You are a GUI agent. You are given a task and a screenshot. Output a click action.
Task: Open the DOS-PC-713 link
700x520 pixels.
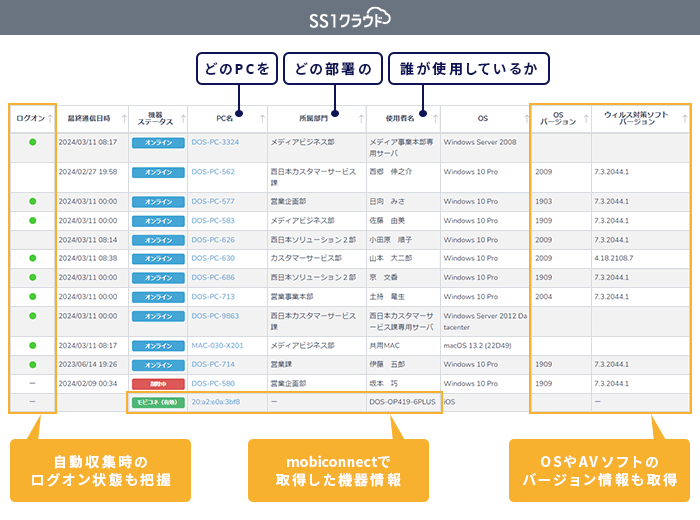pyautogui.click(x=213, y=296)
